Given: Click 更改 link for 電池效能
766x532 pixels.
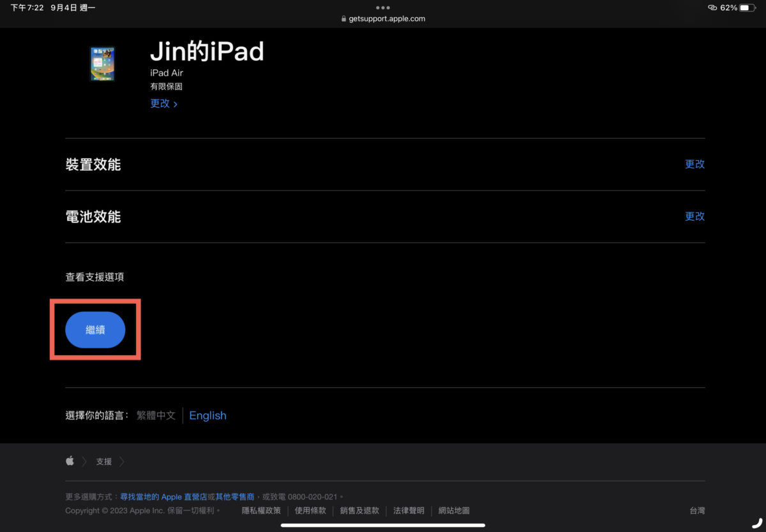Looking at the screenshot, I should coord(695,216).
